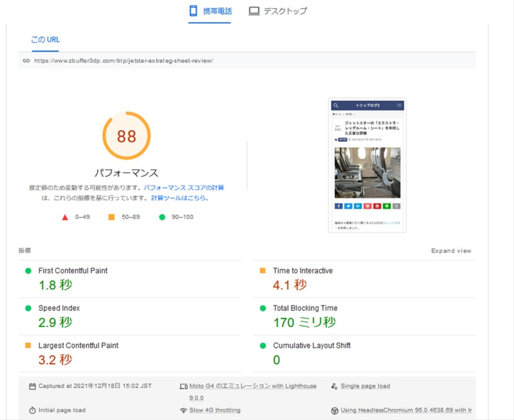This screenshot has height=420, width=514.
Task: Click the laptop icon beside デスクトップ
Action: [x=254, y=11]
